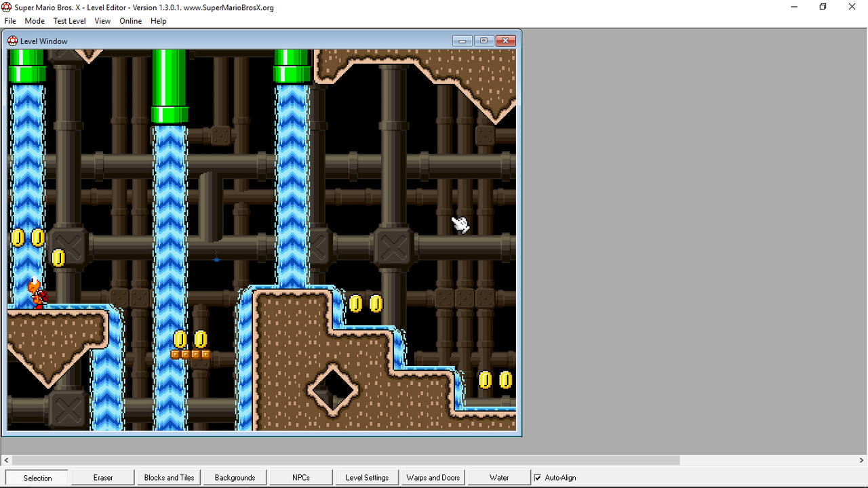Open the Test Level menu

pos(69,21)
